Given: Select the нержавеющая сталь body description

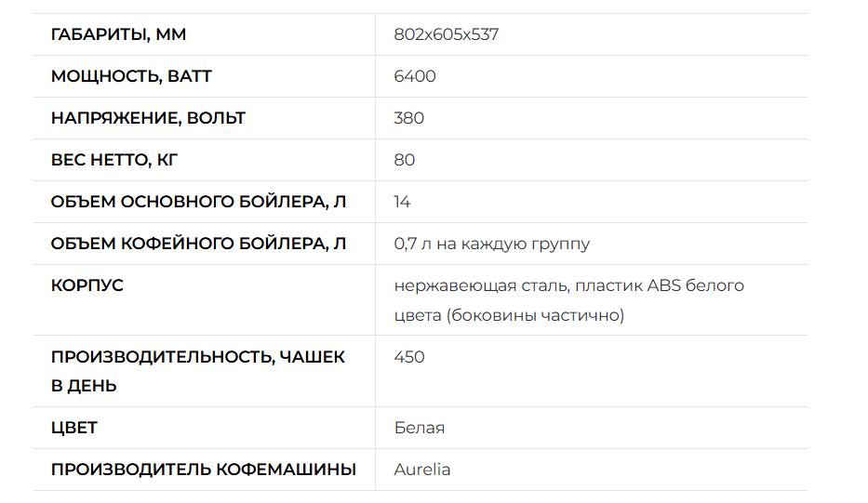Looking at the screenshot, I should point(569,300).
